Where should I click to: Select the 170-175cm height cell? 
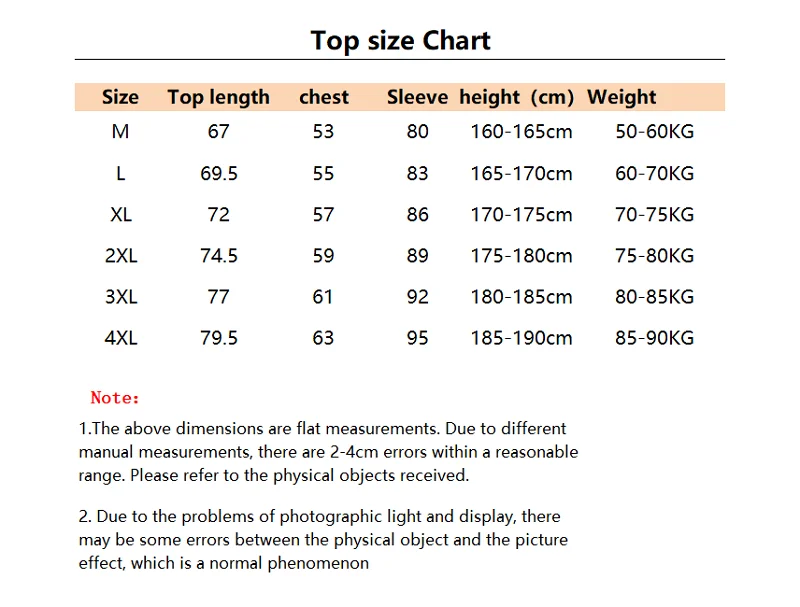pos(521,215)
